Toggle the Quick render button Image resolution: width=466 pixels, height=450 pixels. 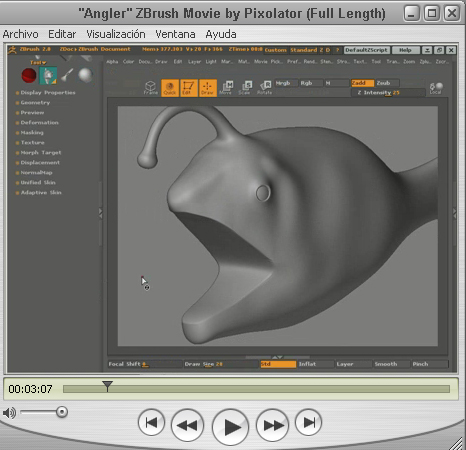[170, 88]
